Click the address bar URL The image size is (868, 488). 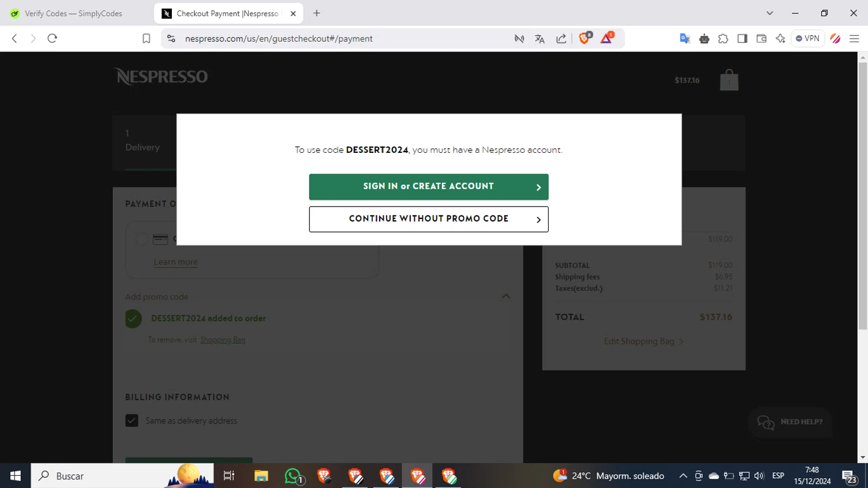tap(279, 39)
